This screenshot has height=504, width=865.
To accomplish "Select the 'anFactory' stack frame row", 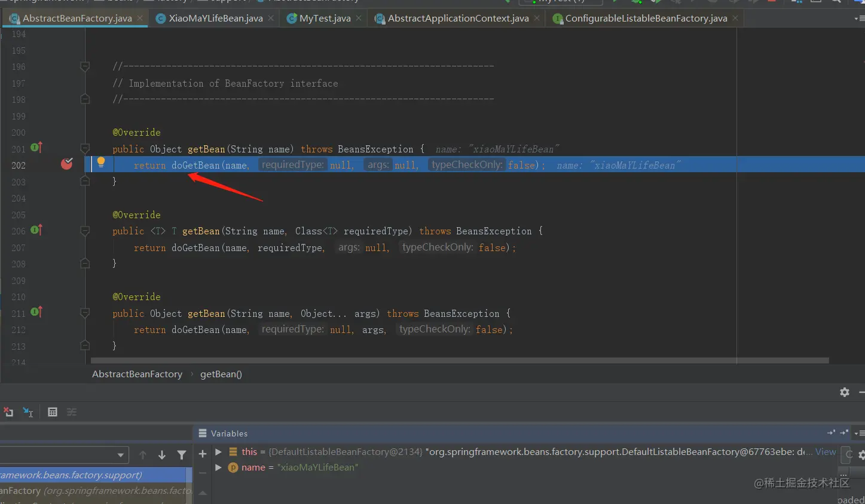I will 93,491.
